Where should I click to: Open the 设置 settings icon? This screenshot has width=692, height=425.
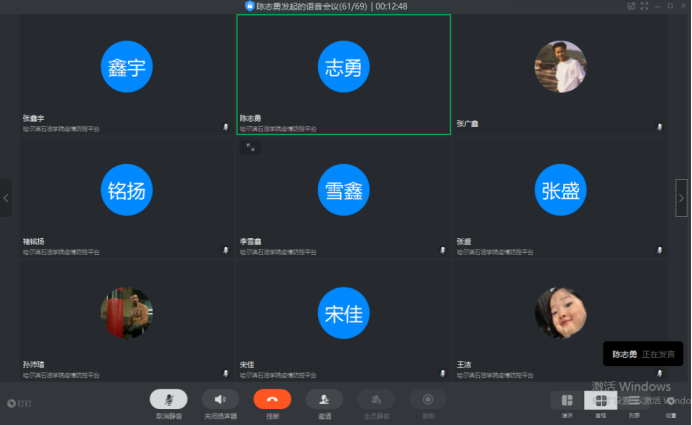(x=671, y=400)
